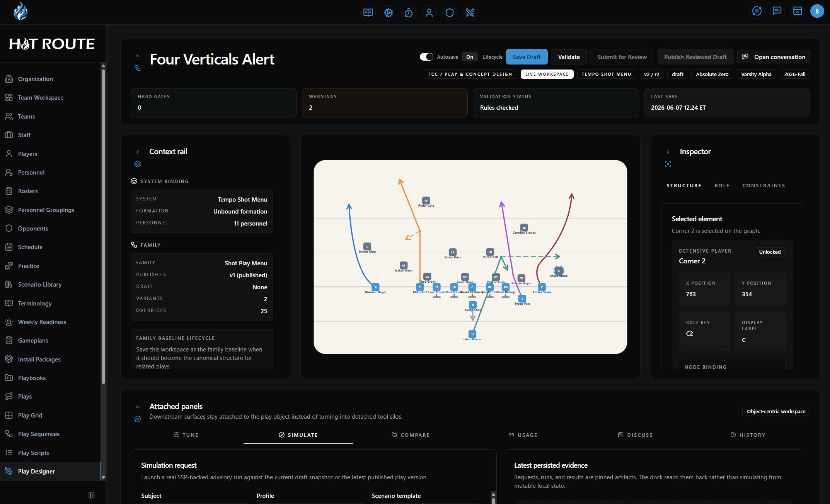The width and height of the screenshot is (830, 504).
Task: Collapse the Context rail chevron
Action: pos(137,152)
